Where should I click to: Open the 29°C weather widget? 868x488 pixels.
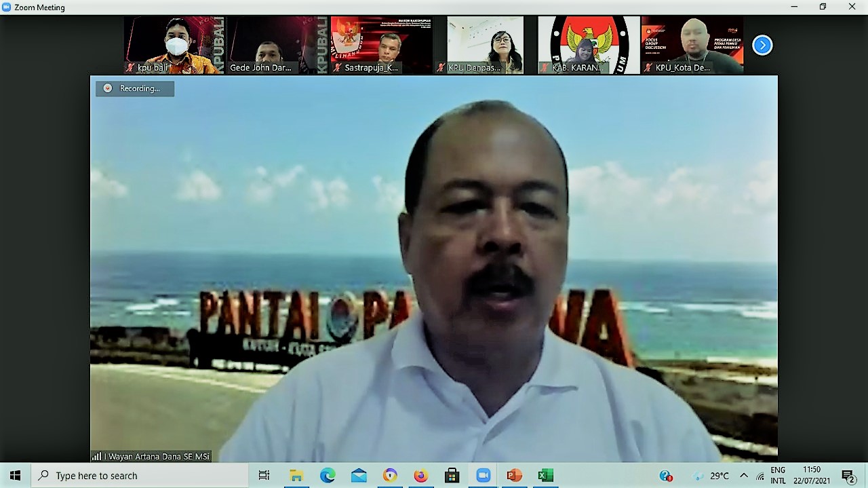pyautogui.click(x=711, y=476)
